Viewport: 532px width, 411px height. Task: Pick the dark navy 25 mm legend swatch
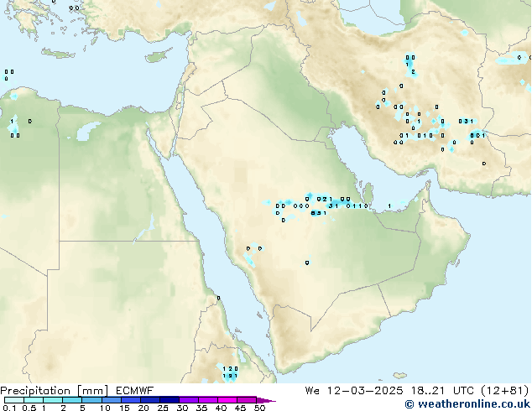[170, 400]
